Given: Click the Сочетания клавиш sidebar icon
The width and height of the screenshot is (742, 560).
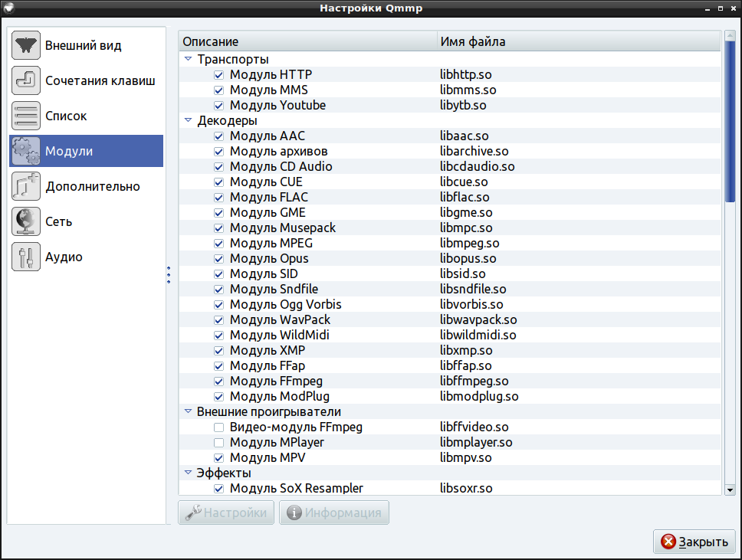Looking at the screenshot, I should coord(26,81).
